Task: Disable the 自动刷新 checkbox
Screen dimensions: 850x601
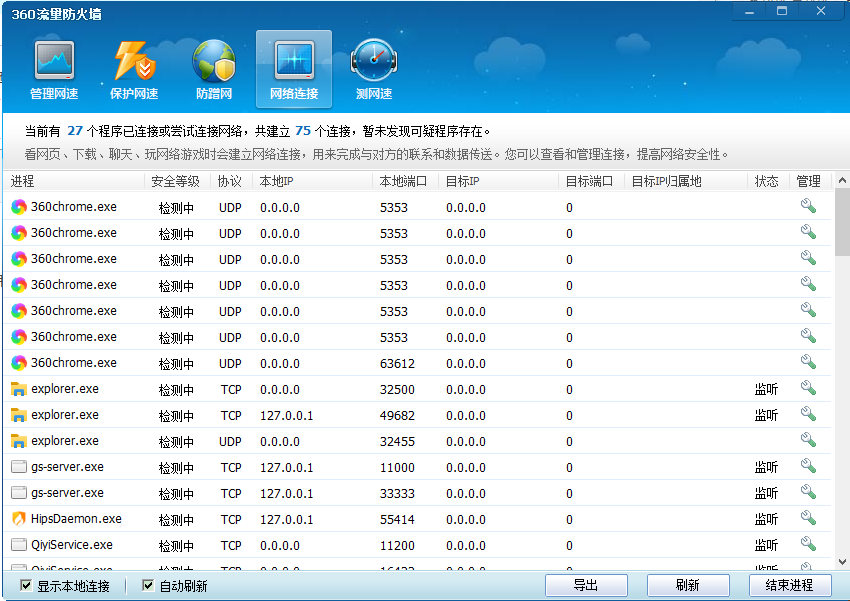Action: pos(147,585)
